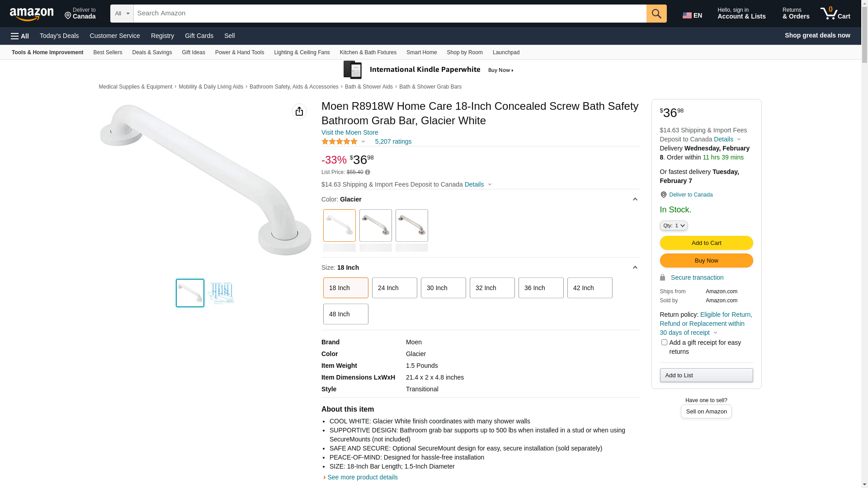The height and width of the screenshot is (488, 868).
Task: Click the Amazon logo
Action: click(32, 14)
